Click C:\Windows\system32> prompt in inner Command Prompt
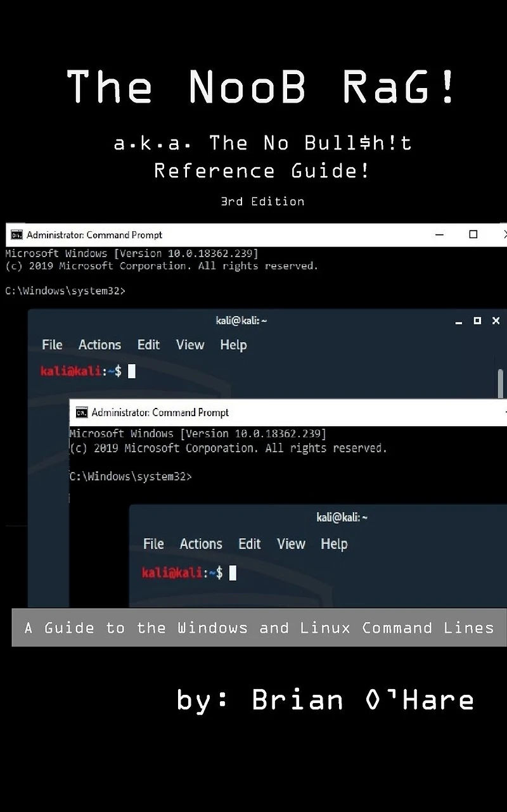This screenshot has height=812, width=507. (x=131, y=476)
